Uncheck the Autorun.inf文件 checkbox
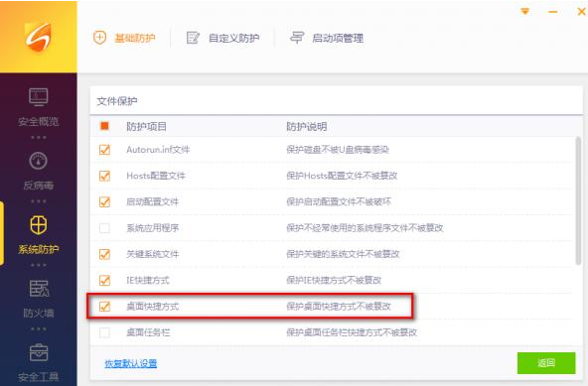 click(104, 150)
